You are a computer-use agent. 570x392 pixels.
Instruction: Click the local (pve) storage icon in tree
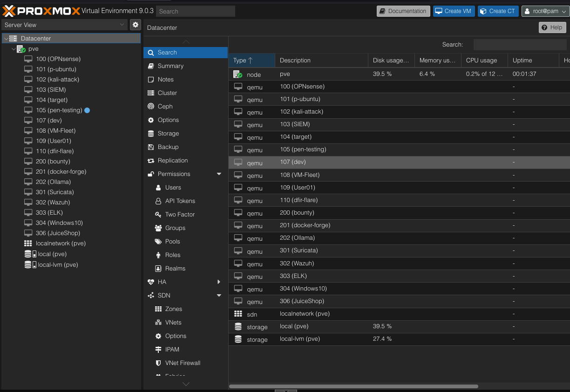point(30,254)
